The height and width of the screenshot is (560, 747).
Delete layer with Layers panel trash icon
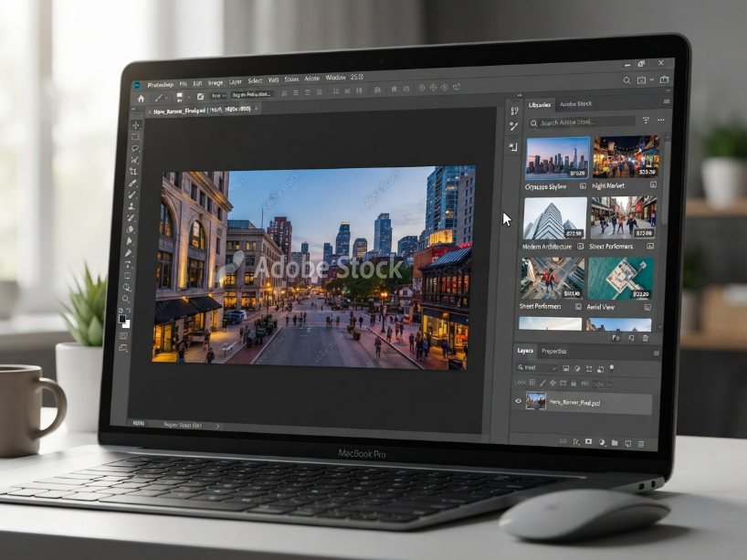641,444
